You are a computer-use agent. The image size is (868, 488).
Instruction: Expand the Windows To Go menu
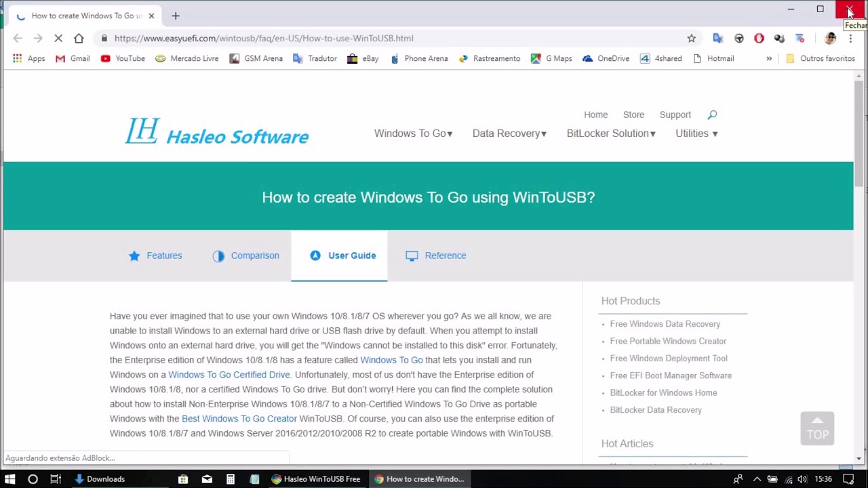(x=413, y=134)
